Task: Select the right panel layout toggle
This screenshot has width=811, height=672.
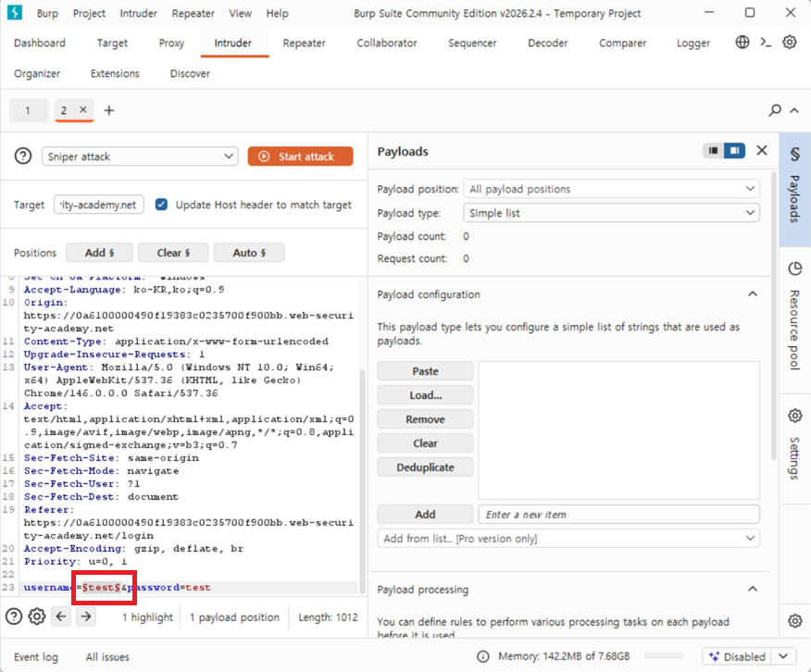Action: point(734,151)
